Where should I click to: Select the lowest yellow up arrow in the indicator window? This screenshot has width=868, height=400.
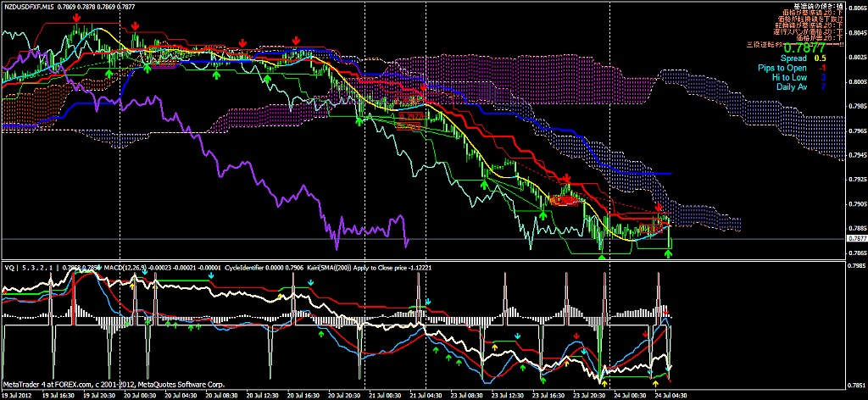point(604,384)
